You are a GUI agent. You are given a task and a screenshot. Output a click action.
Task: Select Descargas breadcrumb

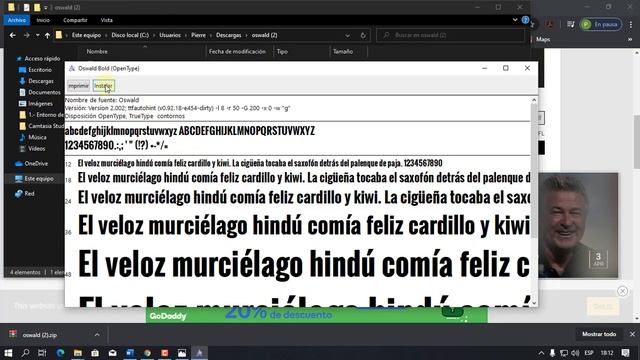click(x=229, y=35)
